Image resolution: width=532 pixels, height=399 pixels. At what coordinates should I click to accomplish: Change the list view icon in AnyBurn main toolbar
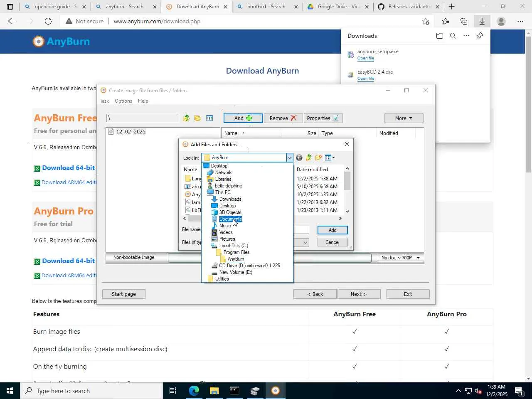point(209,118)
